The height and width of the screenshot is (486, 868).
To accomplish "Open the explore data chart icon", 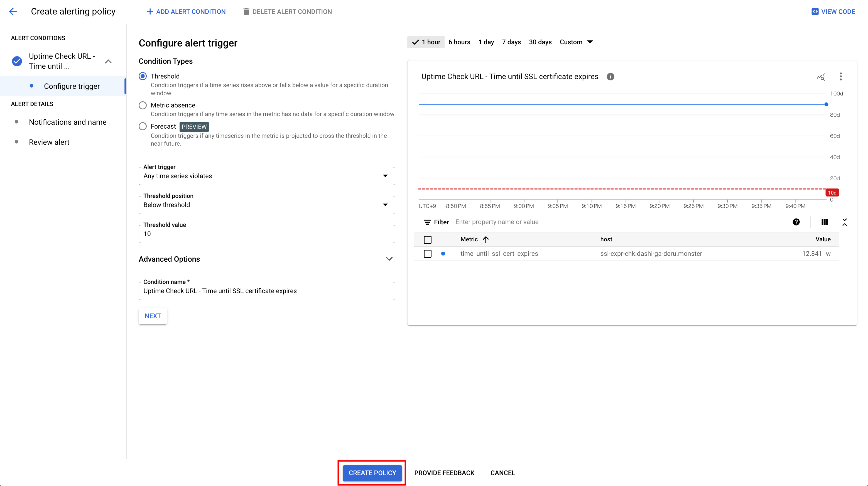I will (x=820, y=77).
